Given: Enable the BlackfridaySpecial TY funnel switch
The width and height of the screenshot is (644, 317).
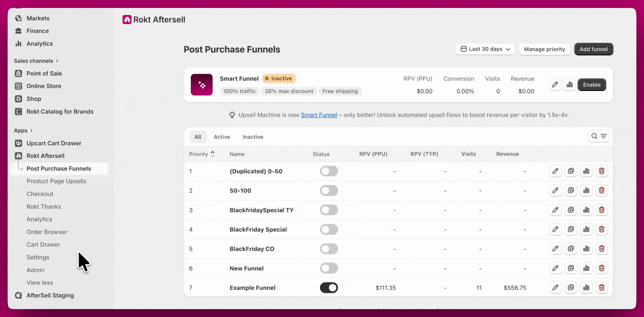Looking at the screenshot, I should pyautogui.click(x=329, y=210).
